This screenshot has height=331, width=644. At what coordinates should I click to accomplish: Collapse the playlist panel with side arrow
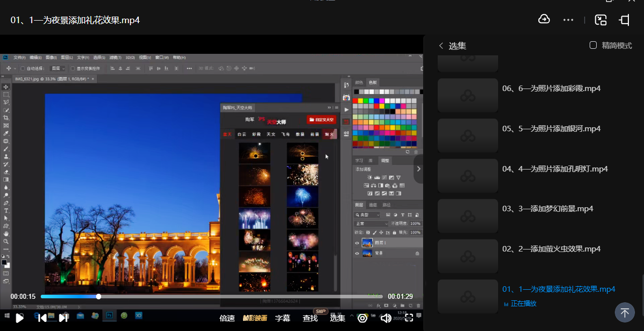tap(419, 169)
